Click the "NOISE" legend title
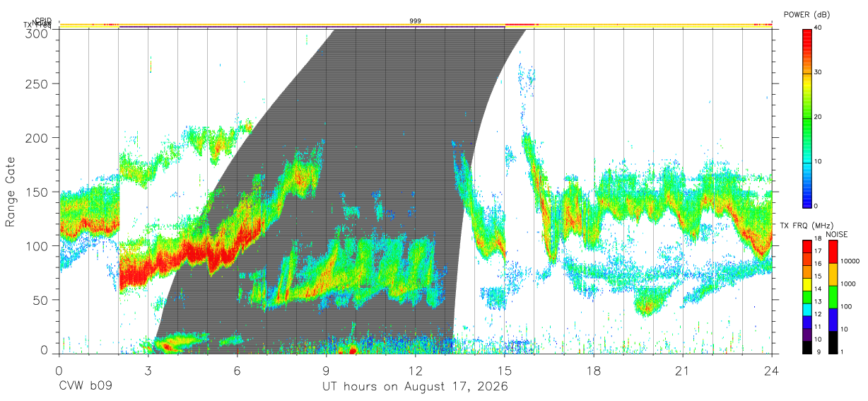Viewport: 868px width, 401px height. click(838, 234)
